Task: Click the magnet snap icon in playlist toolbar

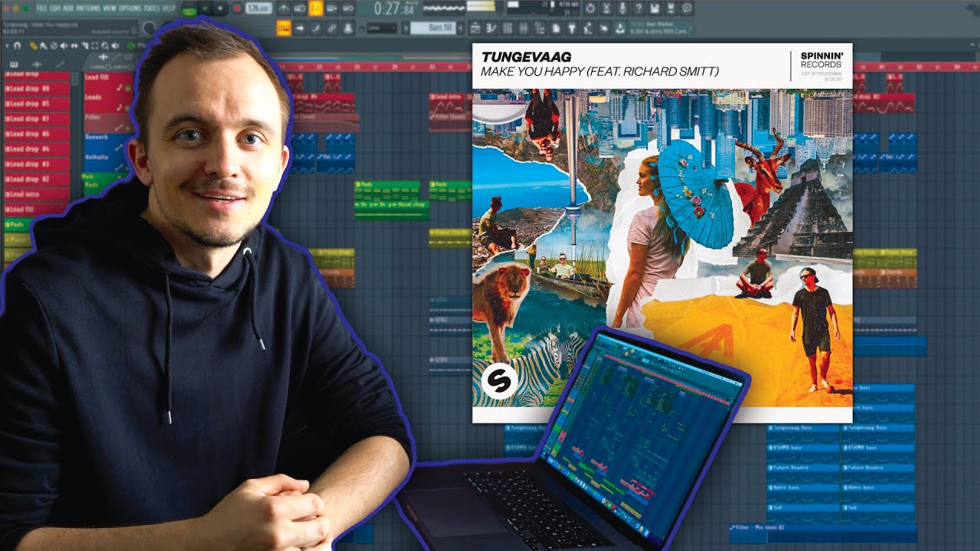Action: point(16,45)
